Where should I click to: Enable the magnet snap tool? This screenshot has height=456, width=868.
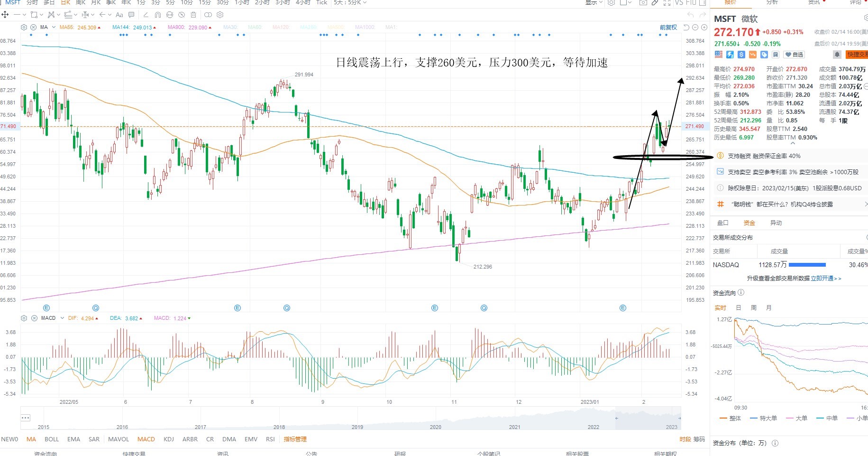pos(158,15)
